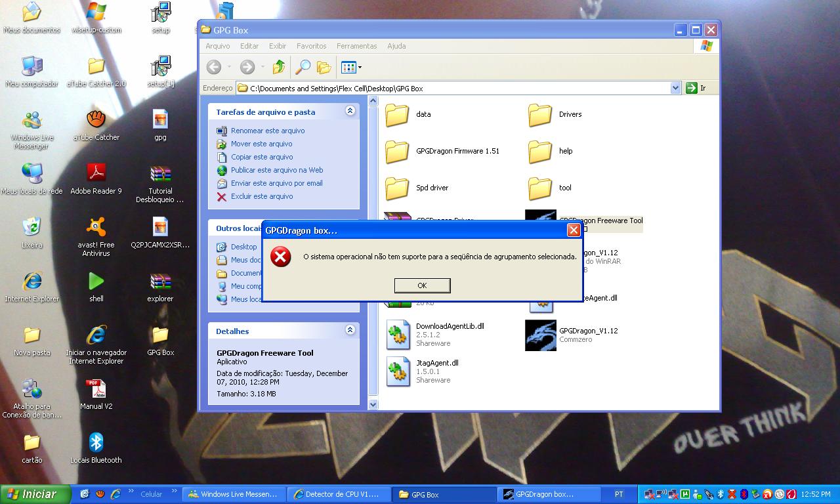Click the PT language indicator

tap(619, 494)
